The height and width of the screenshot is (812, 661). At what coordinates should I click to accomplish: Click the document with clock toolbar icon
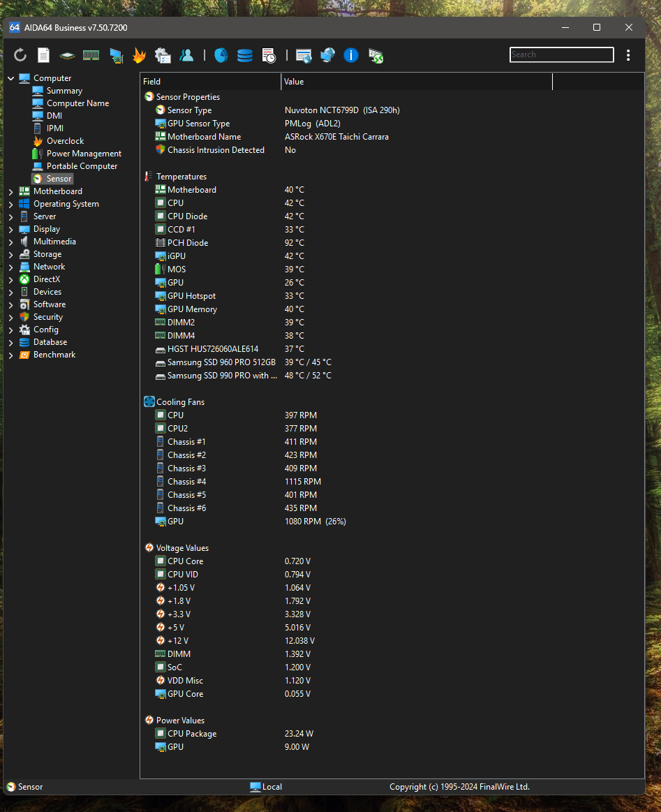269,55
